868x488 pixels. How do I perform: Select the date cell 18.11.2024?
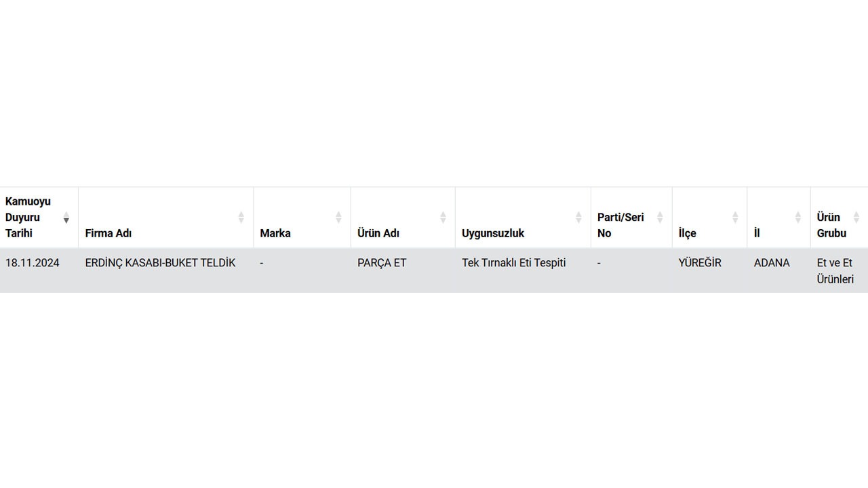tap(33, 263)
